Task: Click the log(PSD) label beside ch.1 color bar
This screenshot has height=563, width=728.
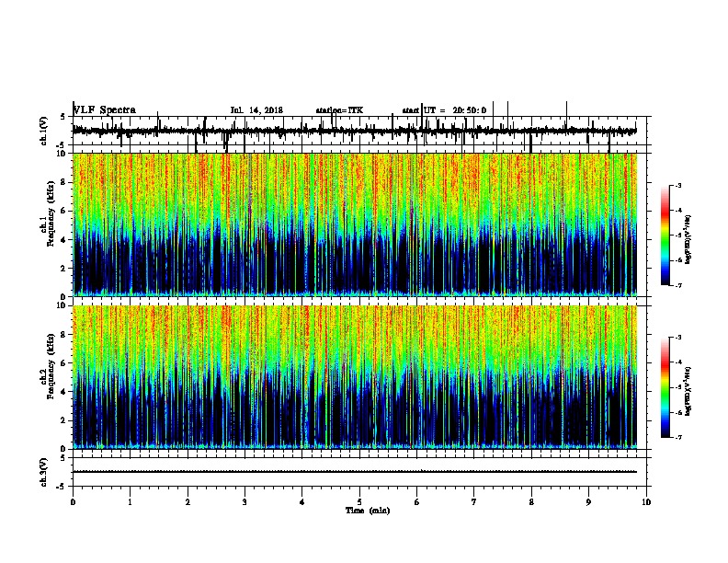Action: (x=688, y=239)
